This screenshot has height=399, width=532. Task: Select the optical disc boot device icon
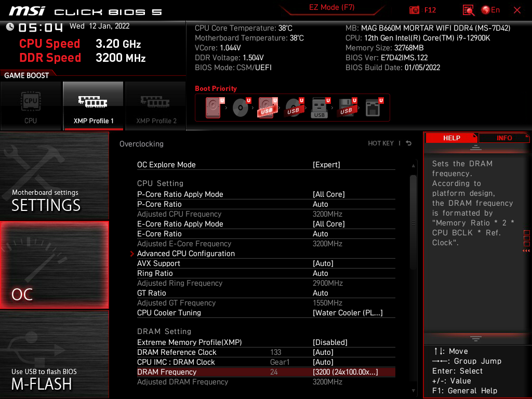[241, 108]
